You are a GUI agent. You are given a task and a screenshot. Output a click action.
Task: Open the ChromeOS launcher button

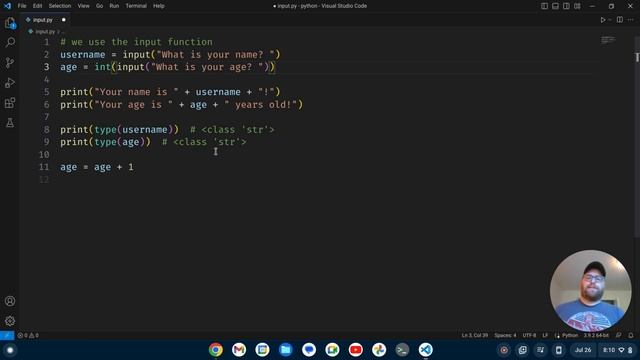(10, 350)
